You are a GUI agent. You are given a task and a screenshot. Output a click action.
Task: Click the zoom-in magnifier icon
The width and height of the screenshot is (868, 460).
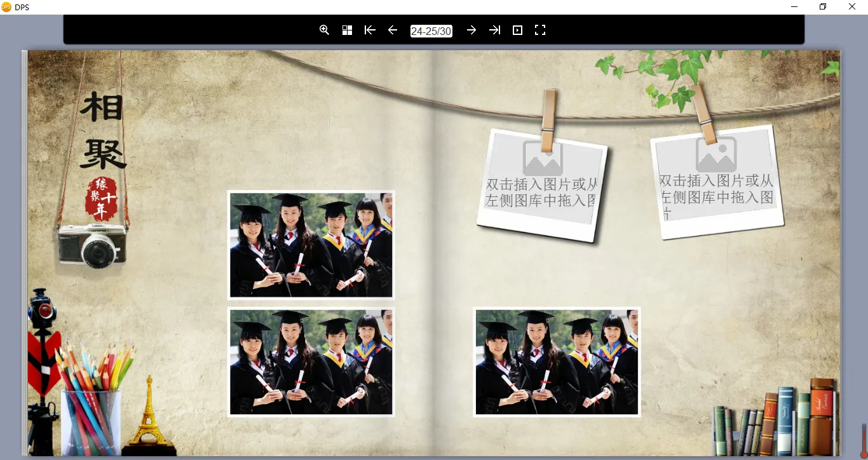click(324, 30)
